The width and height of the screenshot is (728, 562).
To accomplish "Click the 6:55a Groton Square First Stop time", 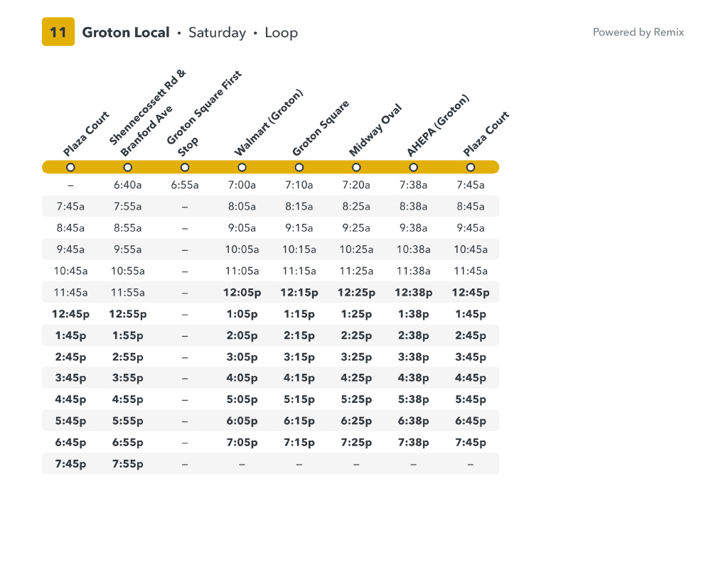I will pos(185,185).
